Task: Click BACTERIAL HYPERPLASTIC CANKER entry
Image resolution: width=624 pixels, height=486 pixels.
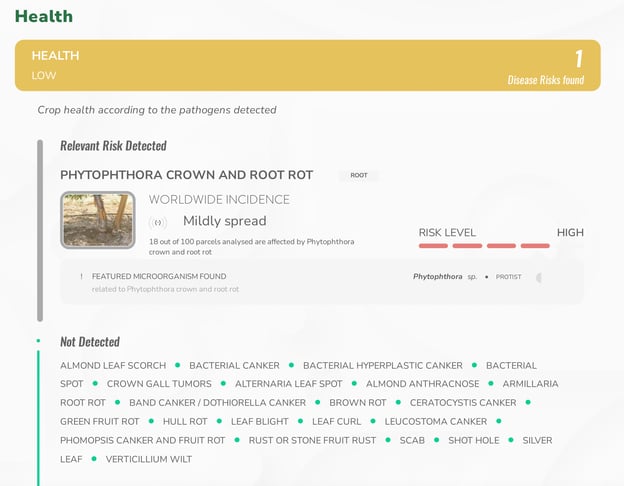Action: point(383,365)
